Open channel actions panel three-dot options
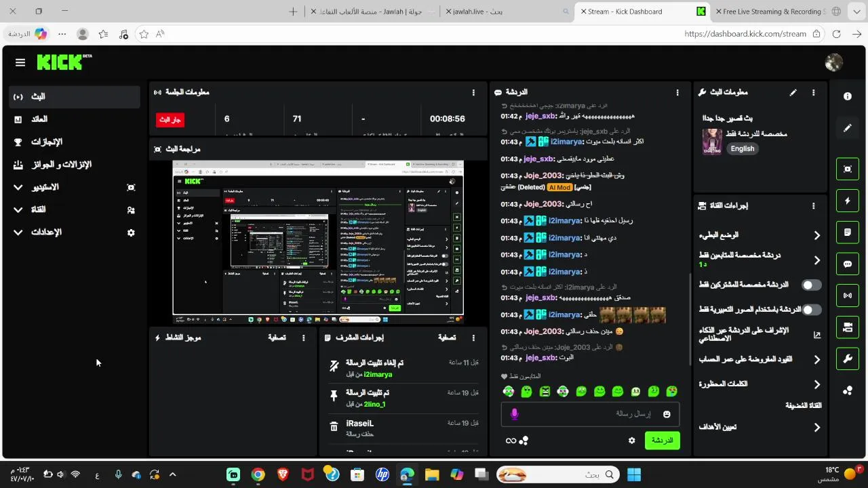 (813, 205)
